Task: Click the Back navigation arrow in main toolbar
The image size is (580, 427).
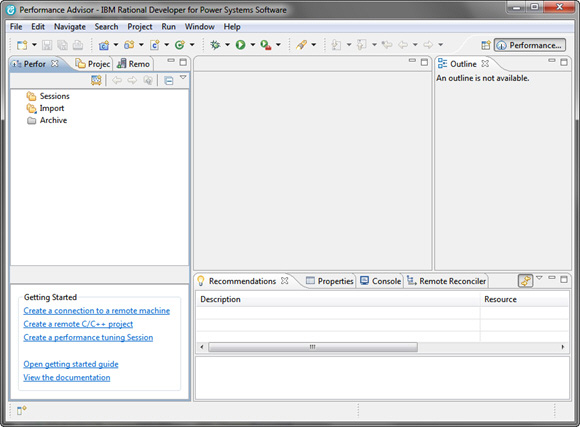Action: (x=403, y=45)
